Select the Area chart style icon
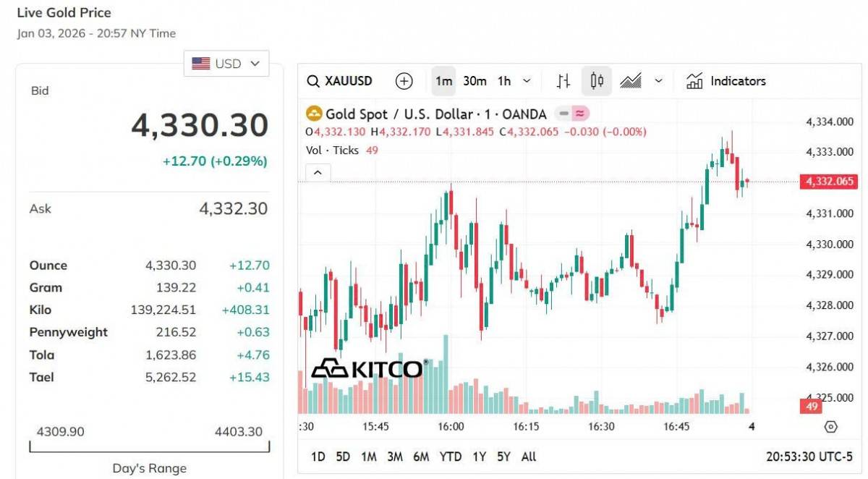The image size is (868, 479). 631,81
